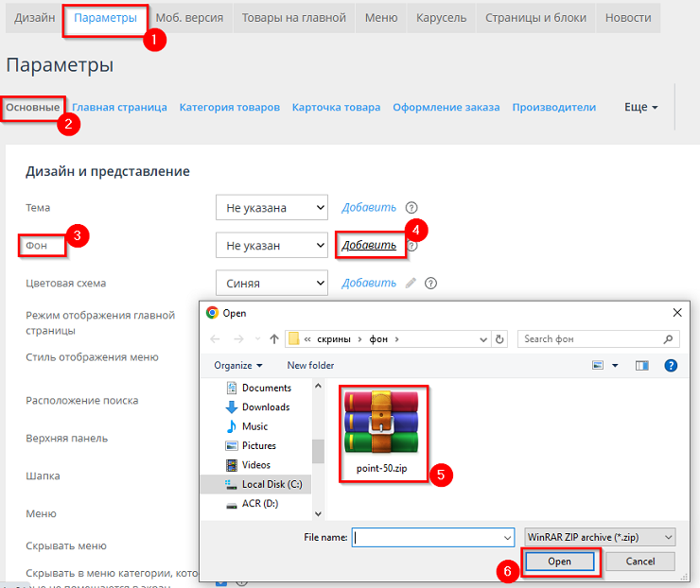Open the Фон dropdown showing Не указан
This screenshot has width=700, height=588.
point(271,245)
